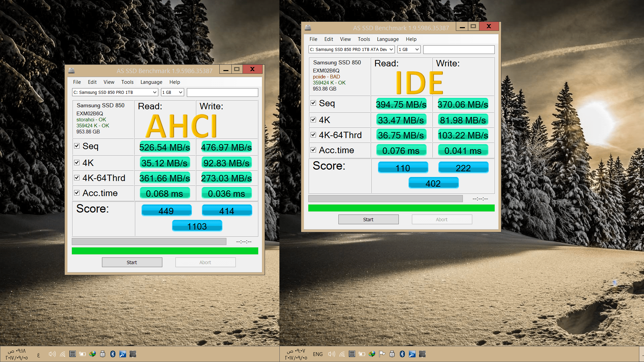The width and height of the screenshot is (644, 362).
Task: Click the Action Center flag tray icon
Action: (x=382, y=354)
